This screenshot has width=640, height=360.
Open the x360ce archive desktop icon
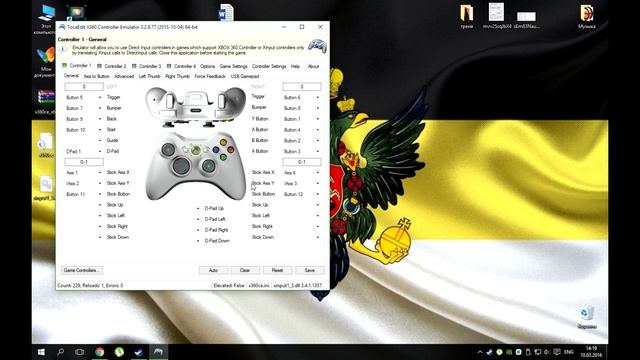point(46,102)
